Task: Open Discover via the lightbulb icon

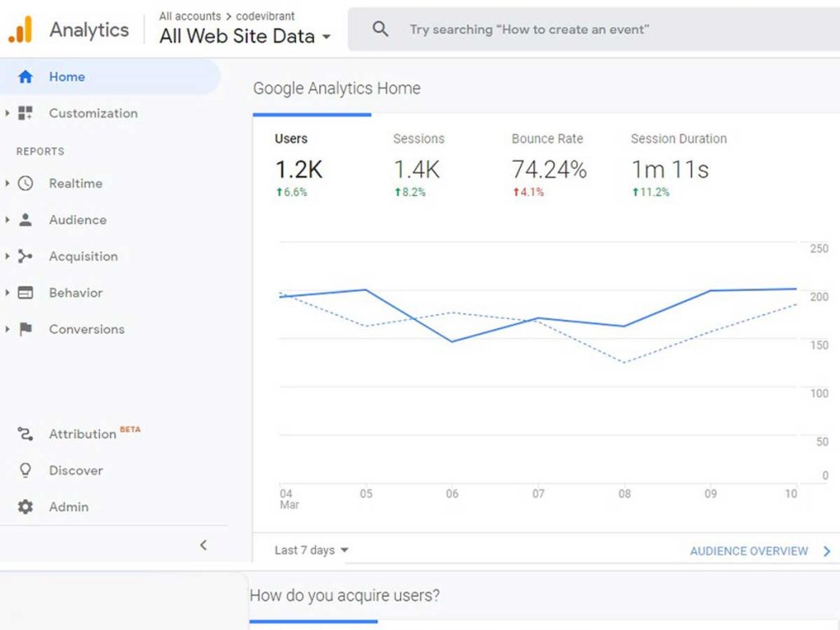Action: click(x=26, y=470)
